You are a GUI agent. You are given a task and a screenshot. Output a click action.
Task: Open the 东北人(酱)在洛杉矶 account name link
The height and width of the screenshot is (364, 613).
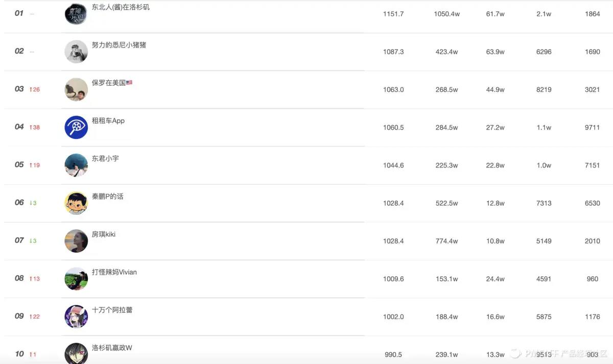(121, 7)
